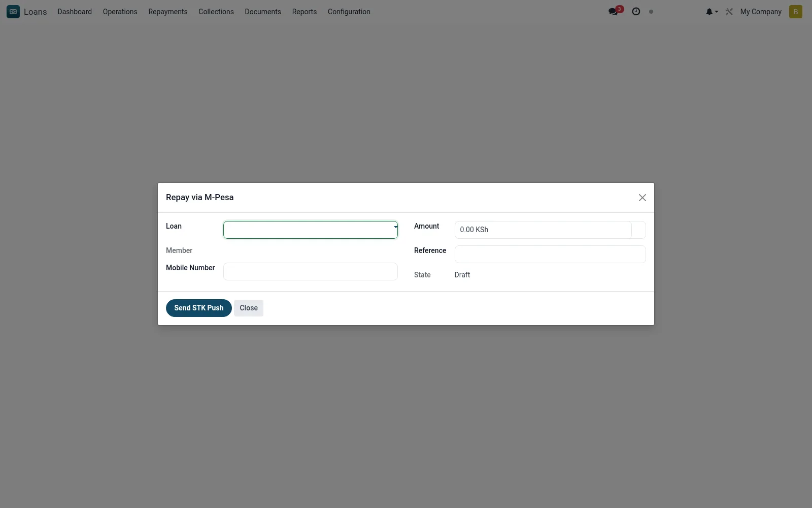Viewport: 812px width, 508px height.
Task: Close the Repay via M-Pesa dialog
Action: click(x=642, y=198)
